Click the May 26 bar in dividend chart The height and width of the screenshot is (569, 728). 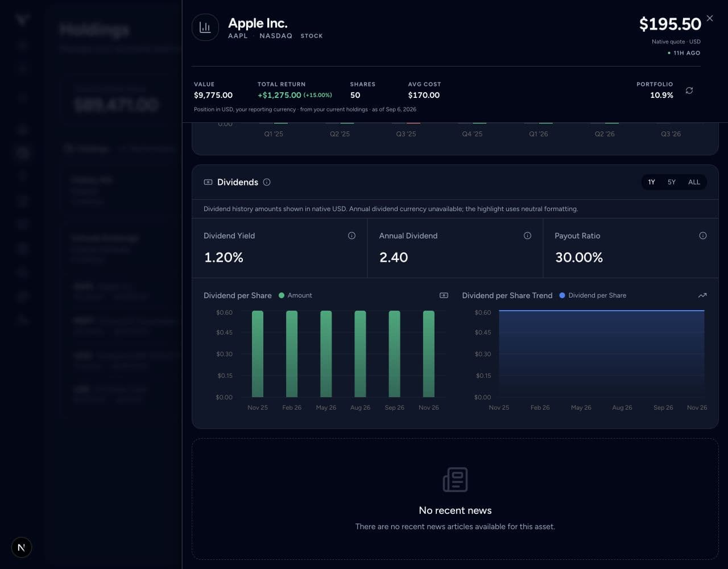click(x=326, y=354)
